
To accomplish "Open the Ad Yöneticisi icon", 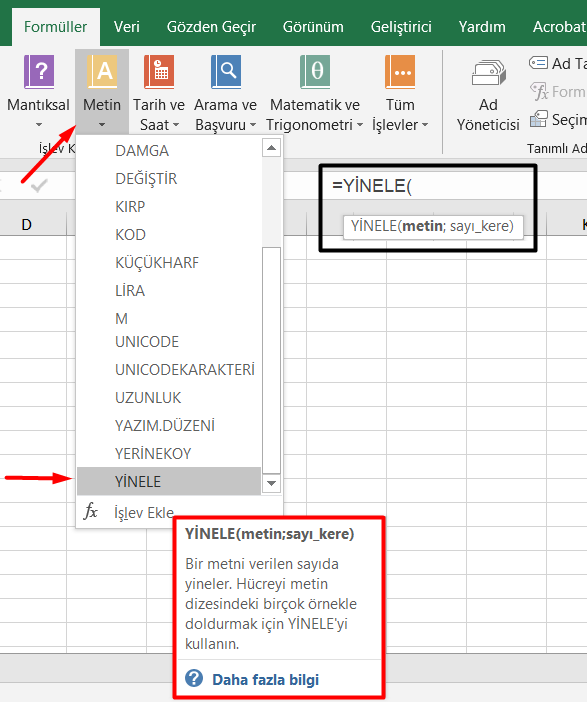I will click(488, 73).
